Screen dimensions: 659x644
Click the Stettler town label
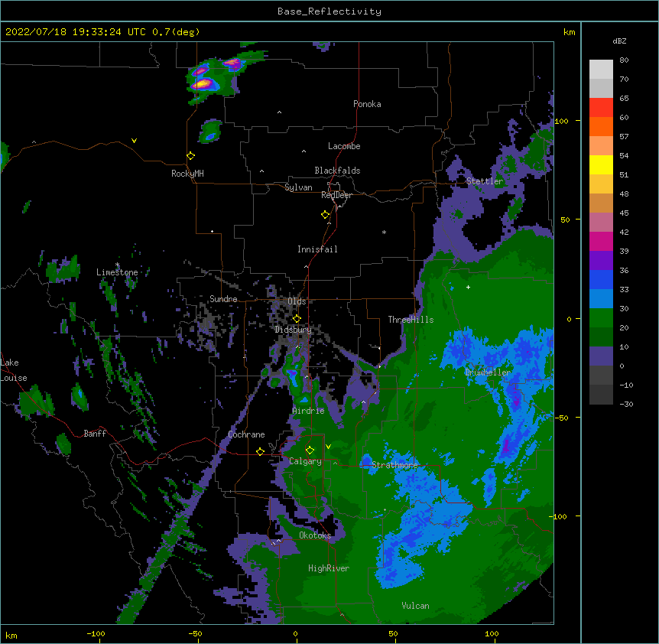coord(485,181)
